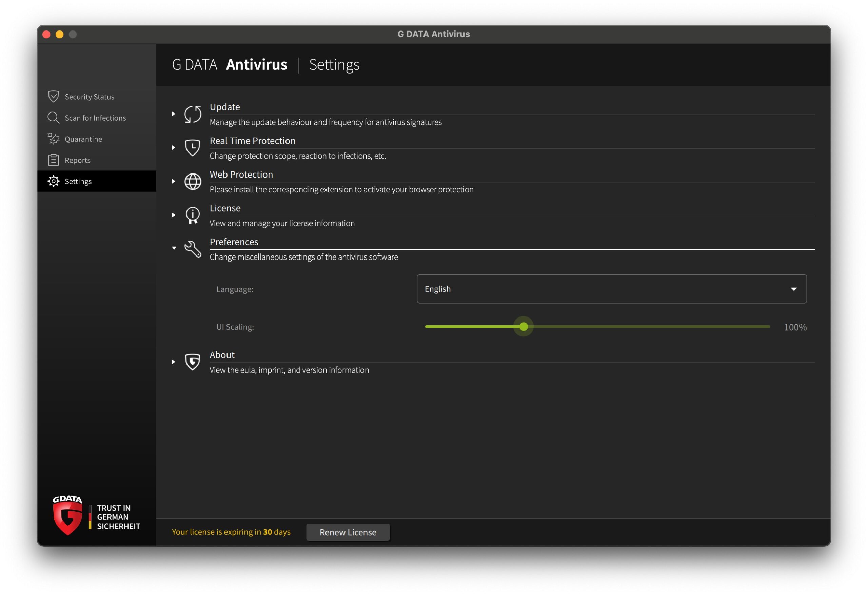868x595 pixels.
Task: Go to Scan for Infections
Action: 97,118
